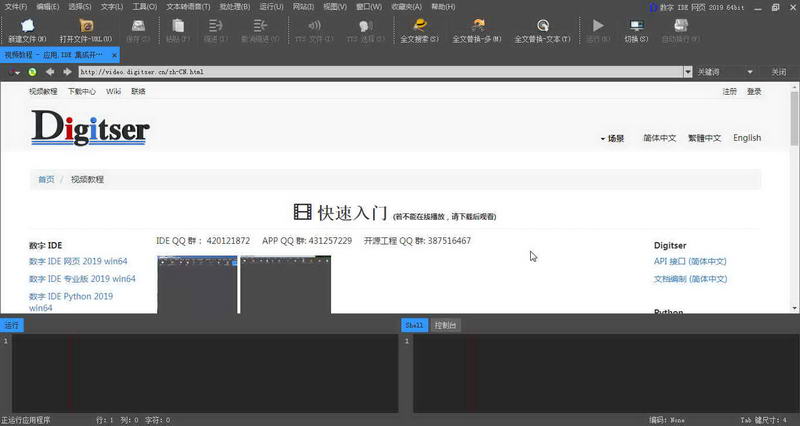
Task: Expand the 场景 scene dropdown
Action: tap(612, 138)
